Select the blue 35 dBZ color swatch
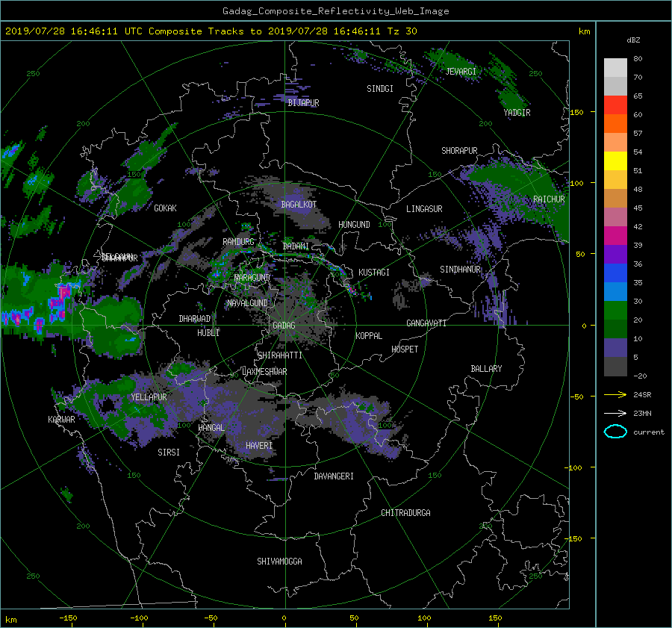This screenshot has height=628, width=672. pyautogui.click(x=615, y=273)
